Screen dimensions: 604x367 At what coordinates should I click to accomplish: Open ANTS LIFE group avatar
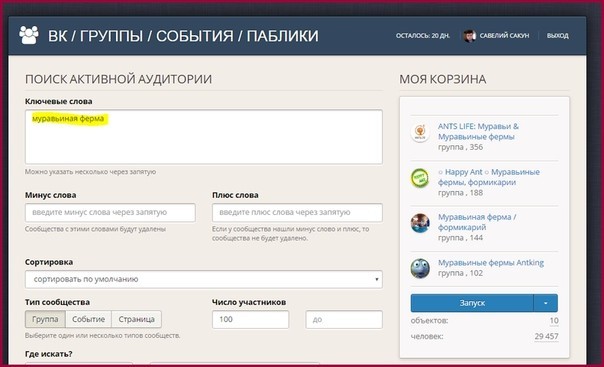point(420,132)
